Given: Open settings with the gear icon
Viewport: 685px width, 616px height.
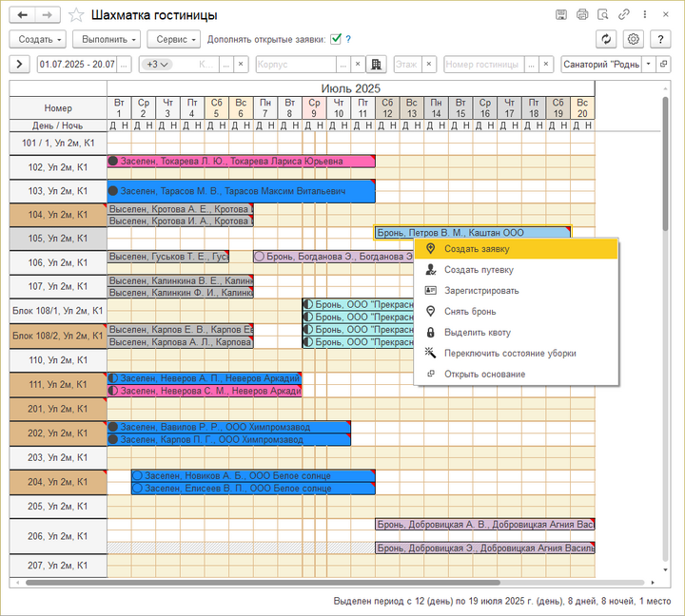Looking at the screenshot, I should click(x=633, y=39).
